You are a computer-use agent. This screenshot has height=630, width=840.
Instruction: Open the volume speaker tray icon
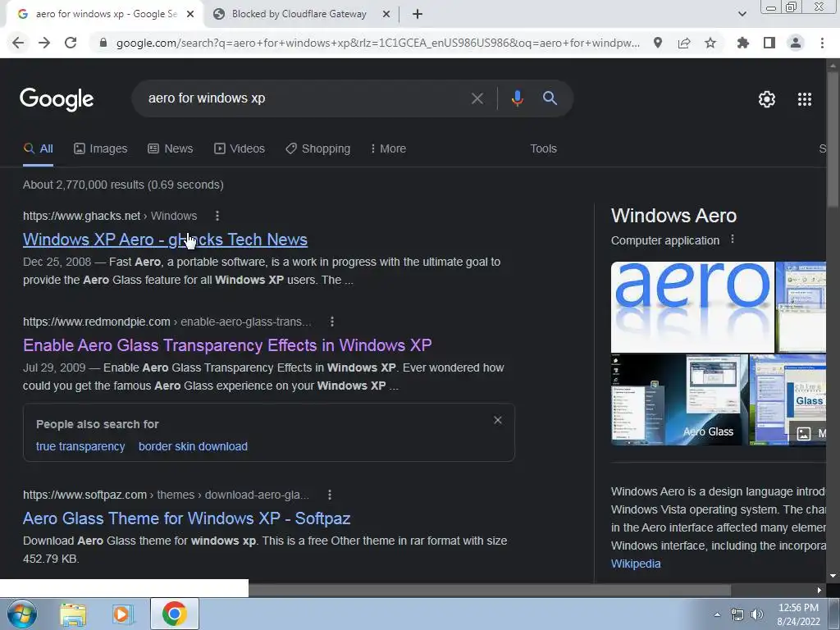click(x=757, y=615)
